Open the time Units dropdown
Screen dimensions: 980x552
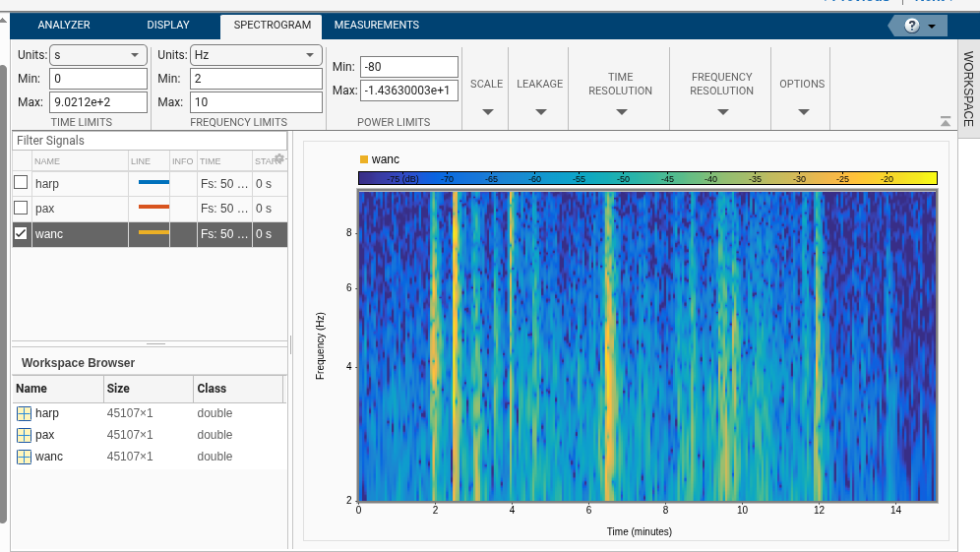point(97,55)
